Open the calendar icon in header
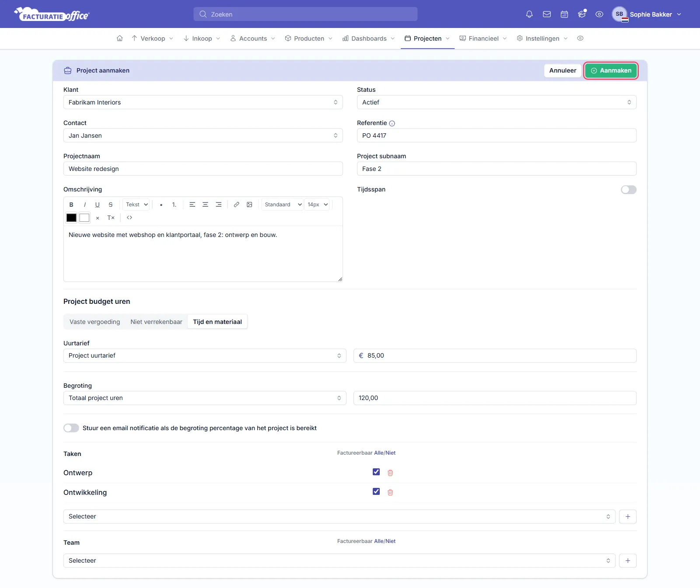Viewport: 700px width, 588px height. pos(564,14)
